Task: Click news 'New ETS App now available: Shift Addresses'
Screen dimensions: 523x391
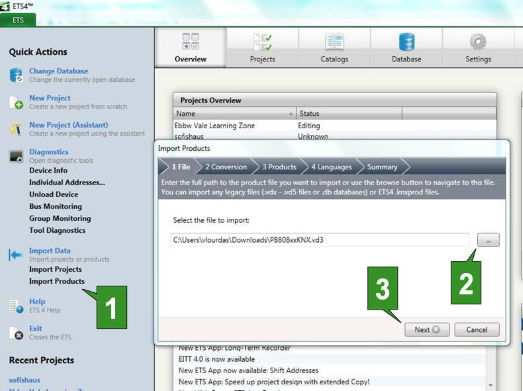Action: (x=248, y=370)
